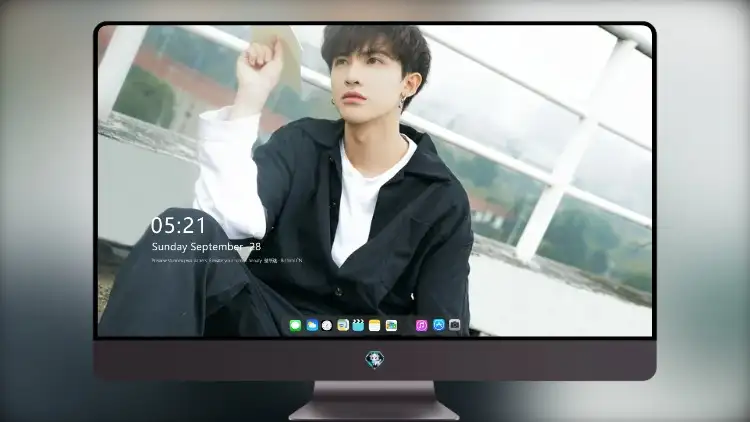Click the 05:21 clock widget

click(x=178, y=225)
